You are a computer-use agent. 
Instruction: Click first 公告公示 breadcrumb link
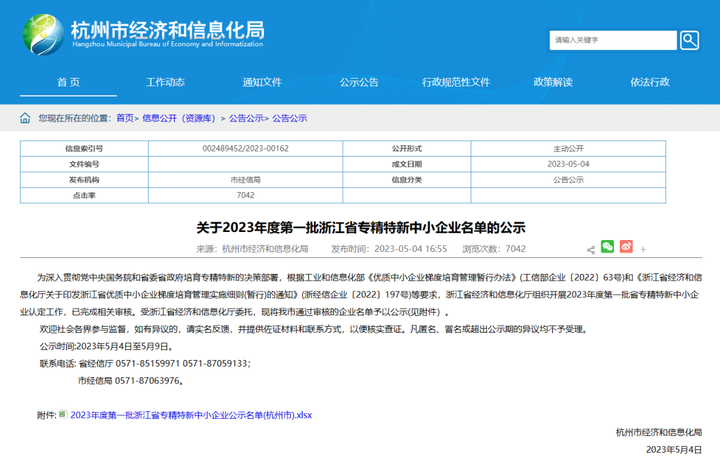coord(245,118)
